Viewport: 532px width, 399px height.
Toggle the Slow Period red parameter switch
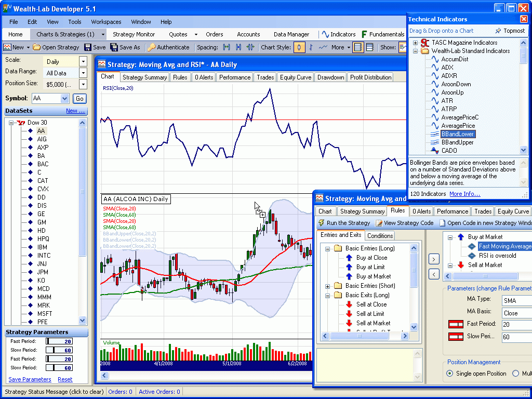[x=456, y=337]
